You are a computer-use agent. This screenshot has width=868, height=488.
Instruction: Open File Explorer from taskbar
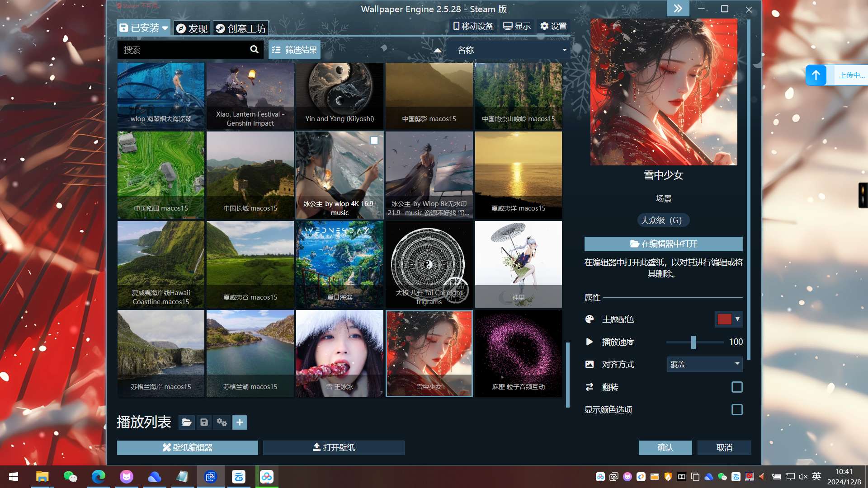(42, 477)
